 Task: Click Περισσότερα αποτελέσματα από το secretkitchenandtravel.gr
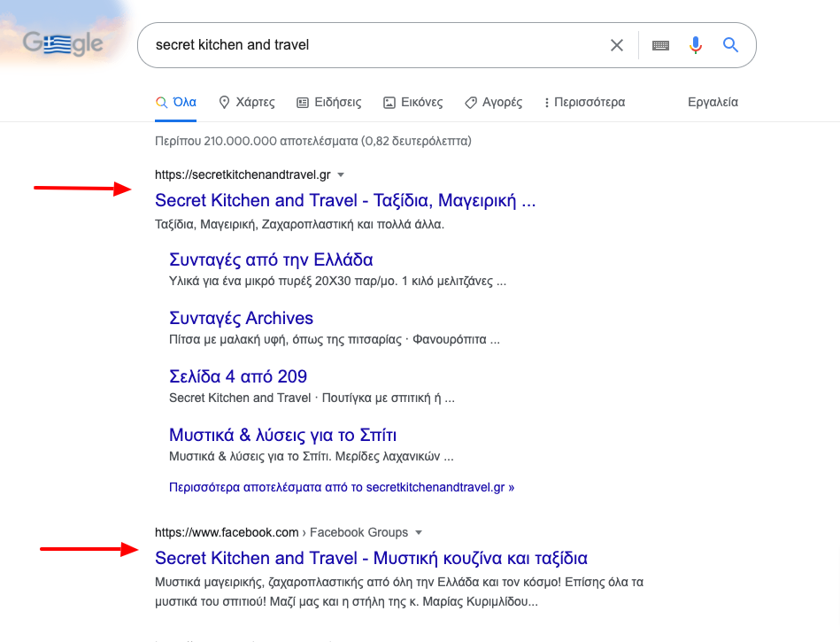click(x=342, y=487)
